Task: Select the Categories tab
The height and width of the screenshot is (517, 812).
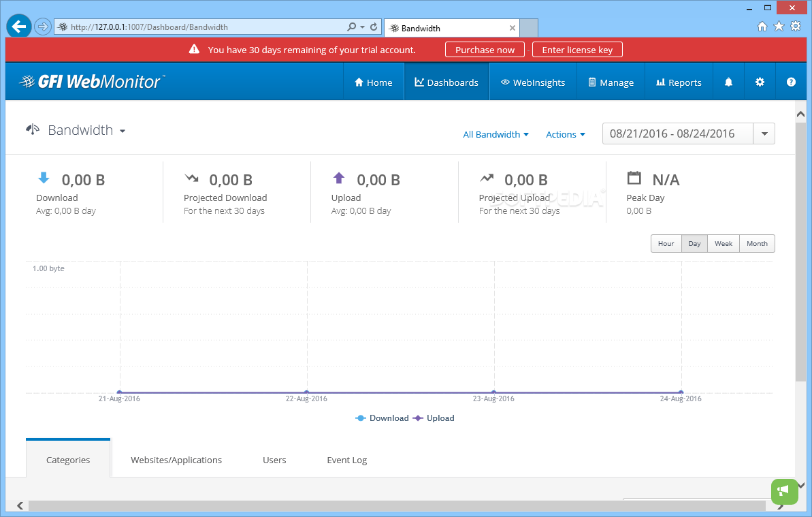Action: pyautogui.click(x=68, y=460)
